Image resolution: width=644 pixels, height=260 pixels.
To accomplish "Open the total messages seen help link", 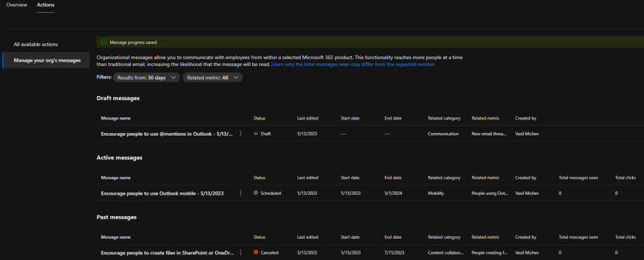I will point(353,64).
